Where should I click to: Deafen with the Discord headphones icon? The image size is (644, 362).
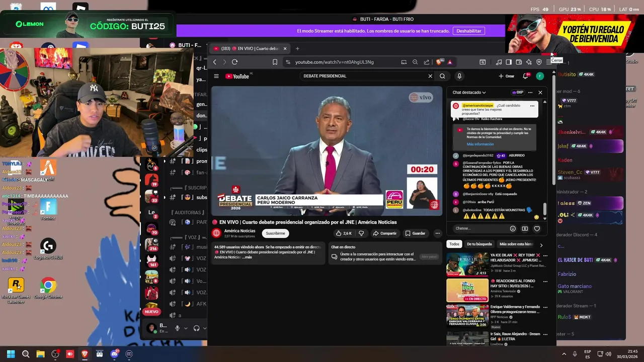(197, 328)
